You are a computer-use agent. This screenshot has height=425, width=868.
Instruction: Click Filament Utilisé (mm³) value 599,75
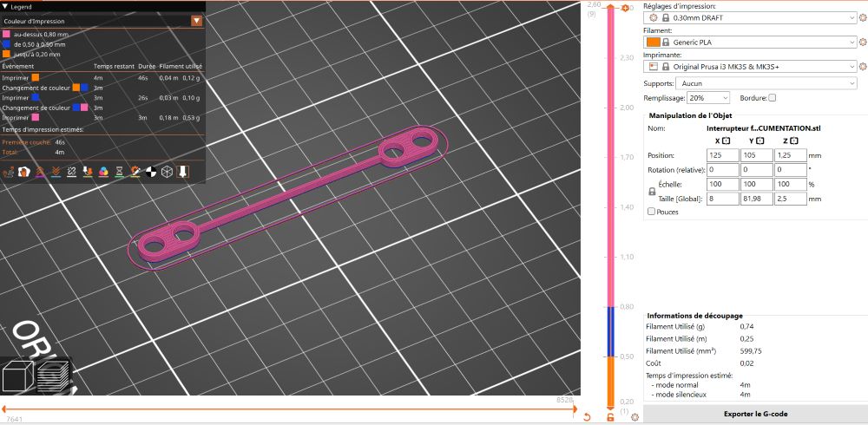pos(750,351)
